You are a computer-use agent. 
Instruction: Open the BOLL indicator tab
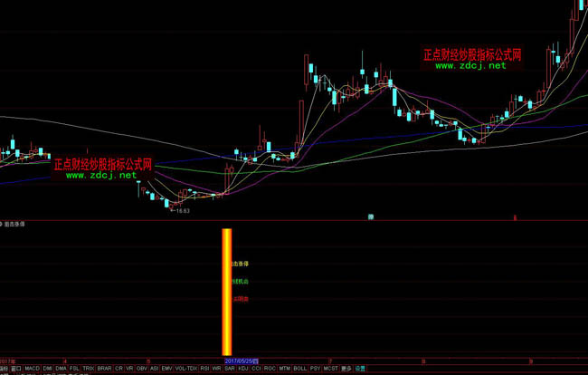pos(300,368)
